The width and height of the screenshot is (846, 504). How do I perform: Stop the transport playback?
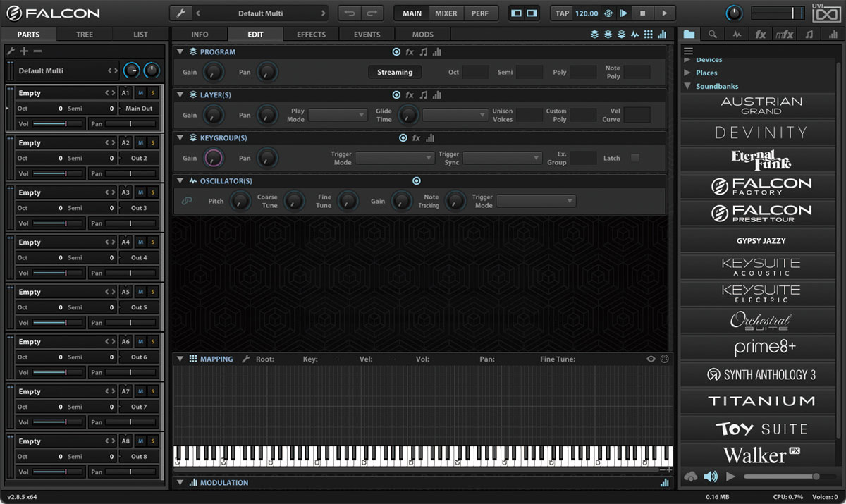[x=642, y=13]
